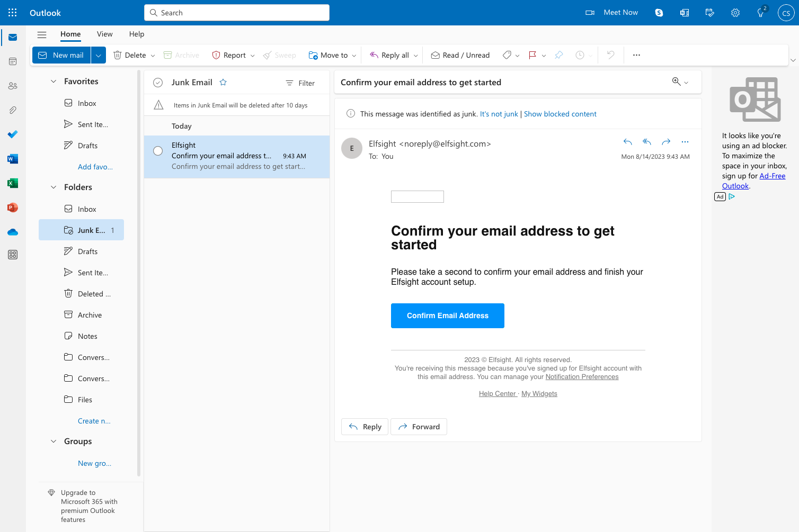Open Reply all dropdown arrow

coord(416,56)
